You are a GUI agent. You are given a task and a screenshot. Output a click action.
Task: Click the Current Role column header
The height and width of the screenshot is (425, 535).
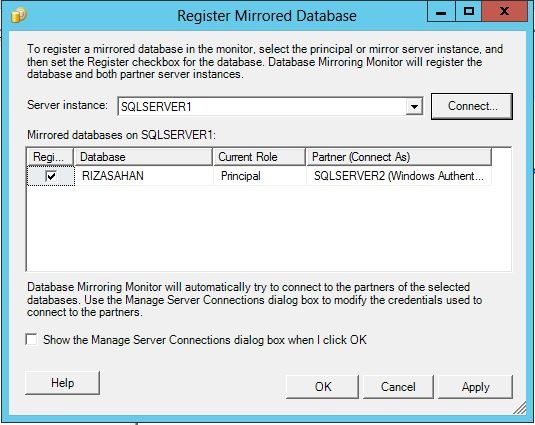pyautogui.click(x=259, y=157)
